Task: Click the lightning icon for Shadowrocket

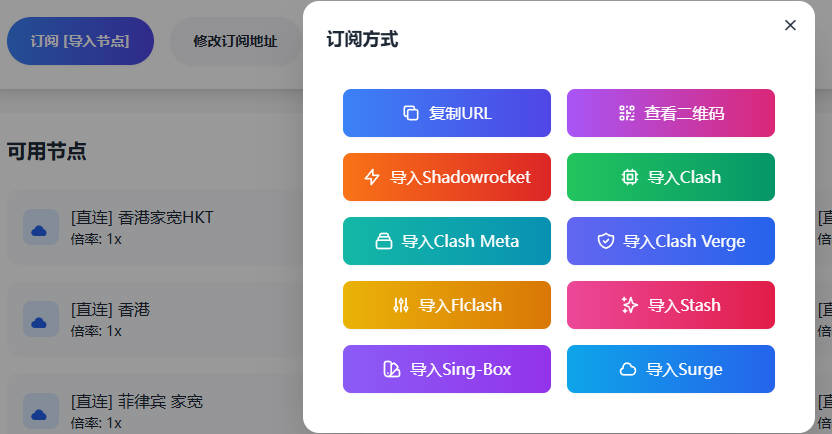Action: [372, 177]
